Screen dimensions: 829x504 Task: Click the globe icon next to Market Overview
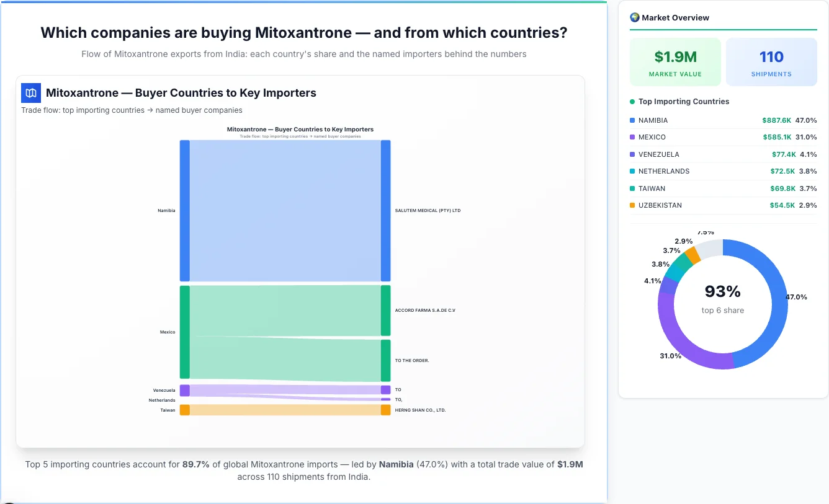[635, 17]
